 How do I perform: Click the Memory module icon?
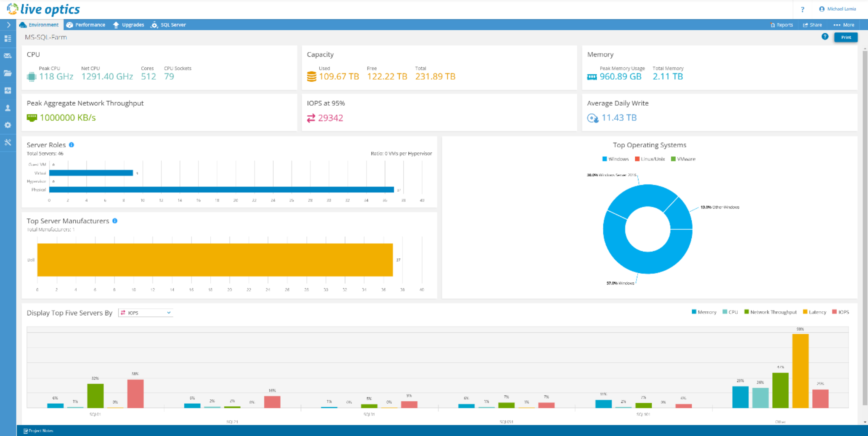592,77
